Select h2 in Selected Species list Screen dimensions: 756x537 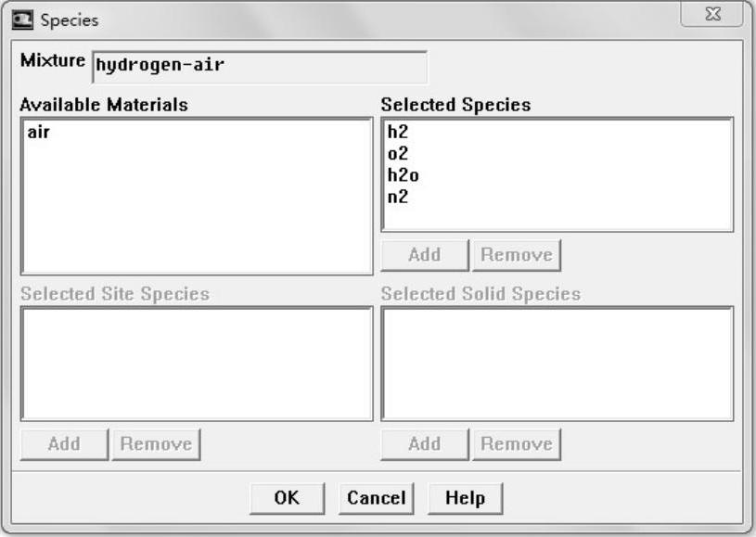click(x=398, y=133)
